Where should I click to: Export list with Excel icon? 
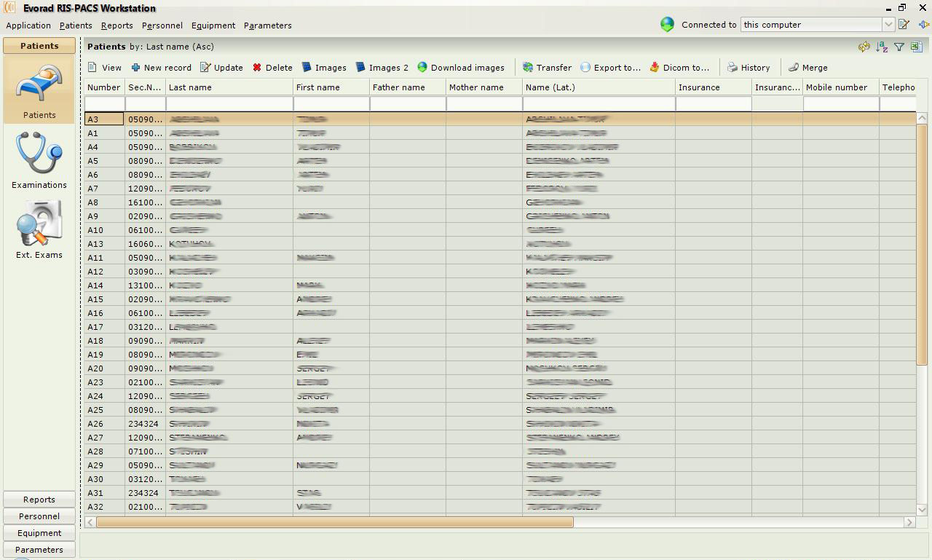point(916,47)
